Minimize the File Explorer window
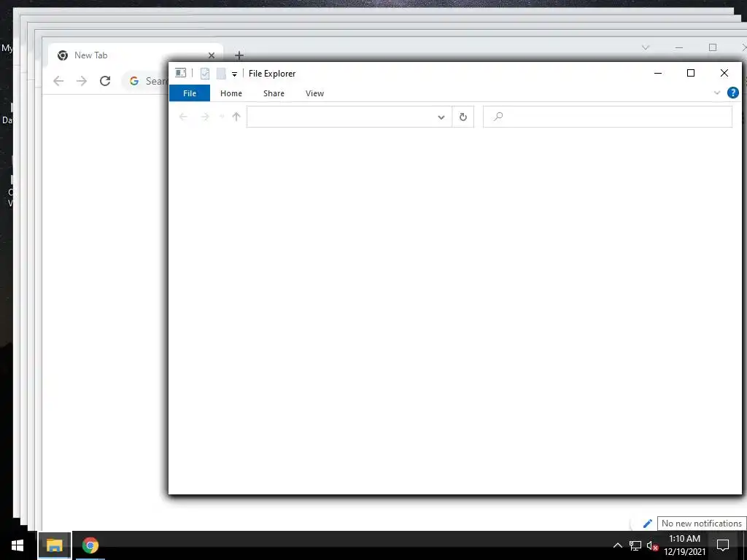 click(658, 73)
